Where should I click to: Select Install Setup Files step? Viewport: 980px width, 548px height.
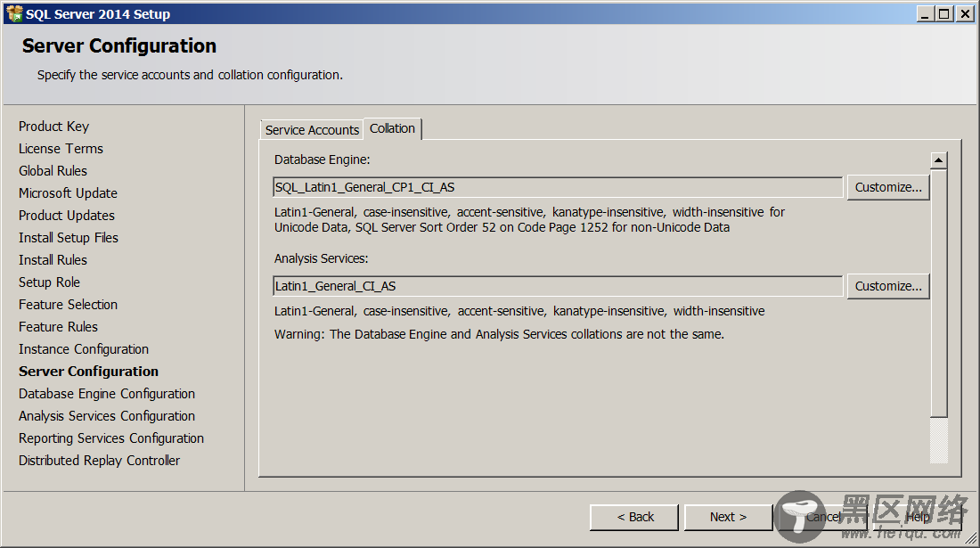click(68, 237)
